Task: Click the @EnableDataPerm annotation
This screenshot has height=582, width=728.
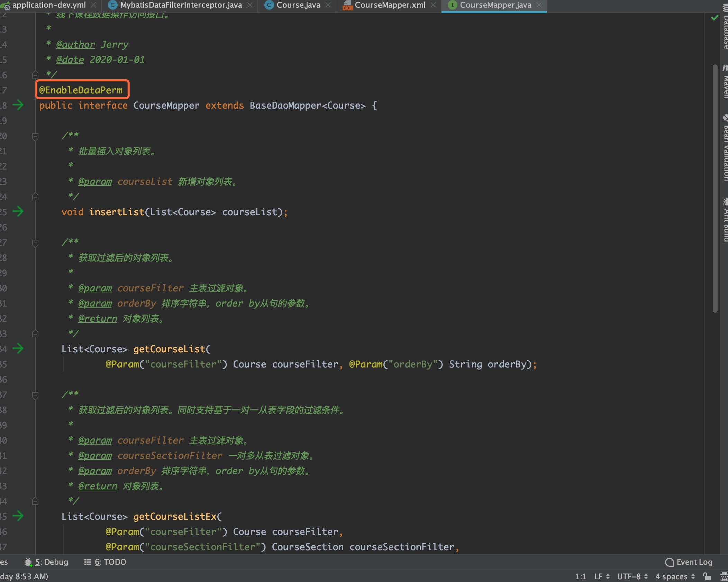Action: point(81,90)
